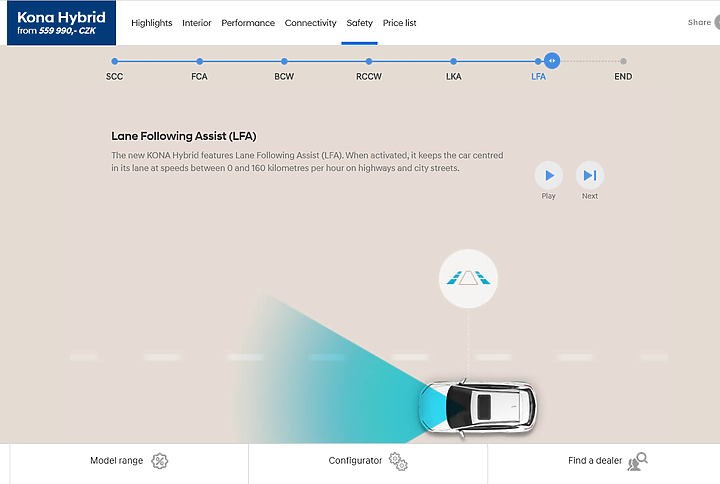Open the Price list tab

(399, 23)
